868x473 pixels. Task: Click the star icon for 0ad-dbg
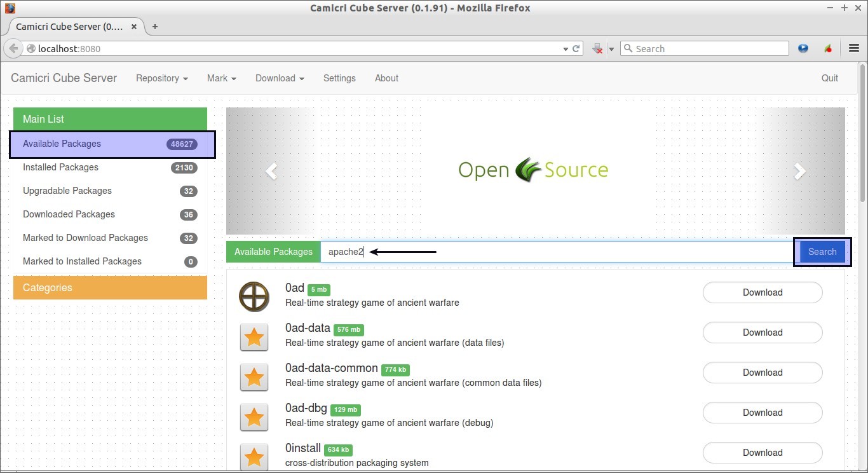click(254, 417)
